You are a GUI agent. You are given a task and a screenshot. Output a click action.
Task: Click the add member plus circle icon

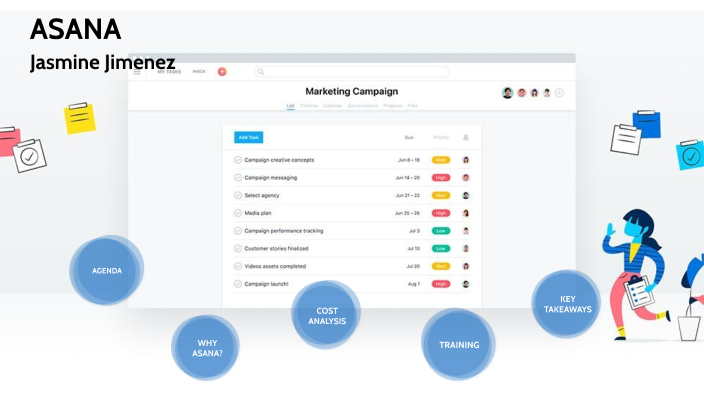click(559, 93)
